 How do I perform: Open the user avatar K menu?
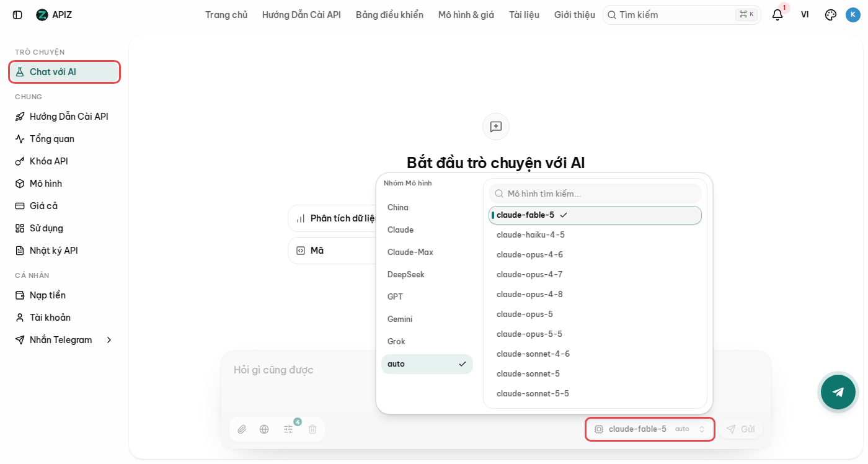pos(853,15)
